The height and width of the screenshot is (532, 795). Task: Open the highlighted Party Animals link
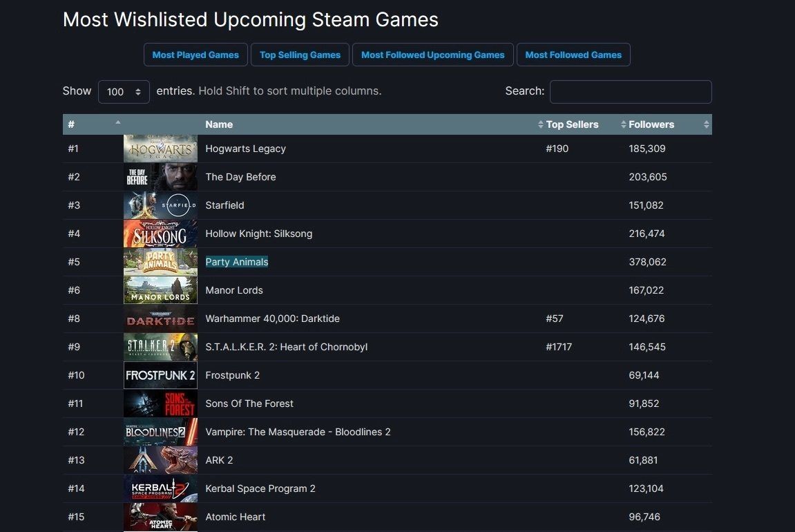tap(237, 262)
